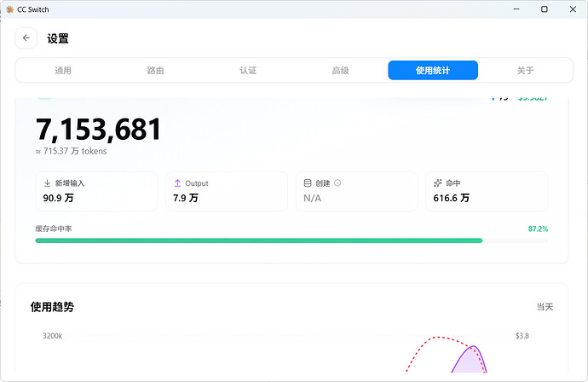Click the 缓存命中率 label
This screenshot has width=588, height=382.
54,229
